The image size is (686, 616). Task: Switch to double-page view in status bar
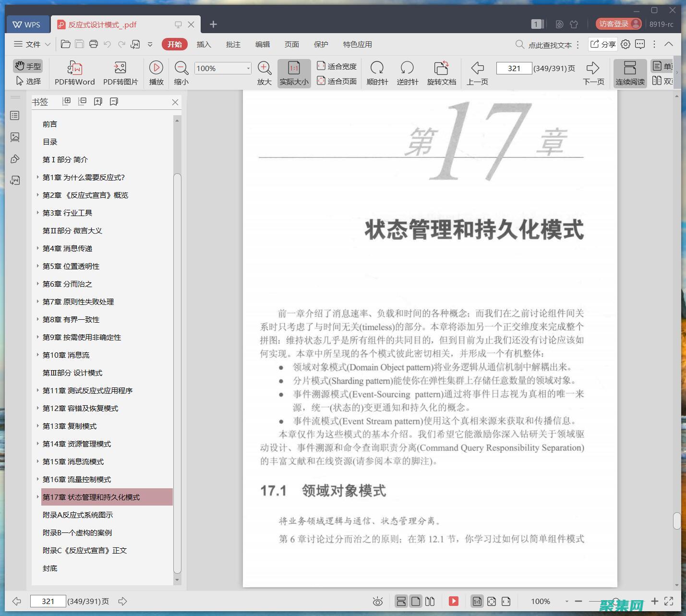point(430,601)
